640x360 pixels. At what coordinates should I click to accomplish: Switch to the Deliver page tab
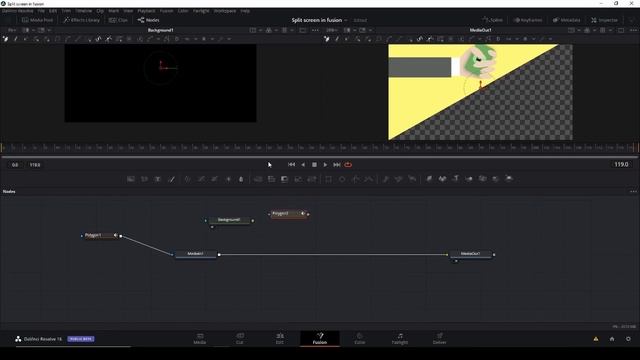[440, 338]
